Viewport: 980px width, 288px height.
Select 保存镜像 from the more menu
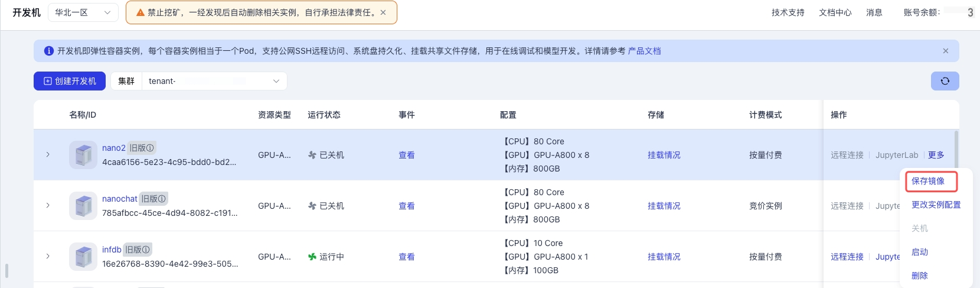(x=928, y=181)
